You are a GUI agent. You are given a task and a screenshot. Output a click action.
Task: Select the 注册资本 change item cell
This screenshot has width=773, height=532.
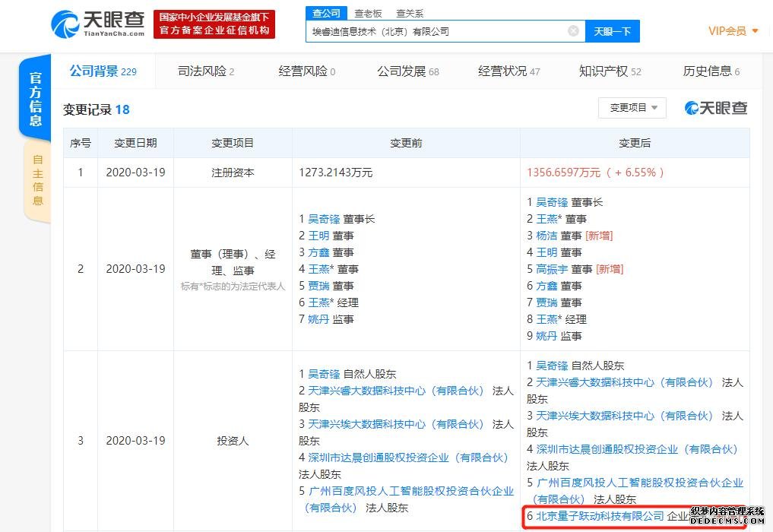pos(233,173)
